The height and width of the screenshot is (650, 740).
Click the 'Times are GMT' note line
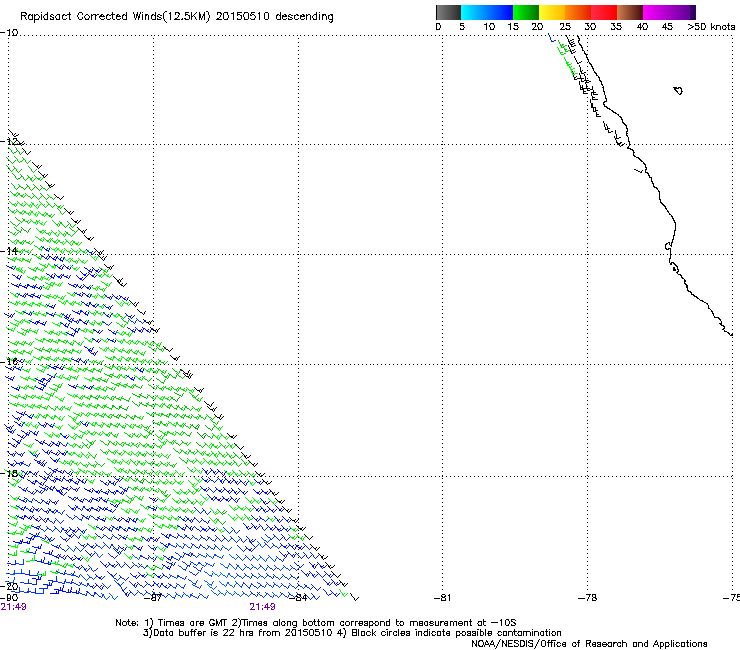(x=316, y=623)
